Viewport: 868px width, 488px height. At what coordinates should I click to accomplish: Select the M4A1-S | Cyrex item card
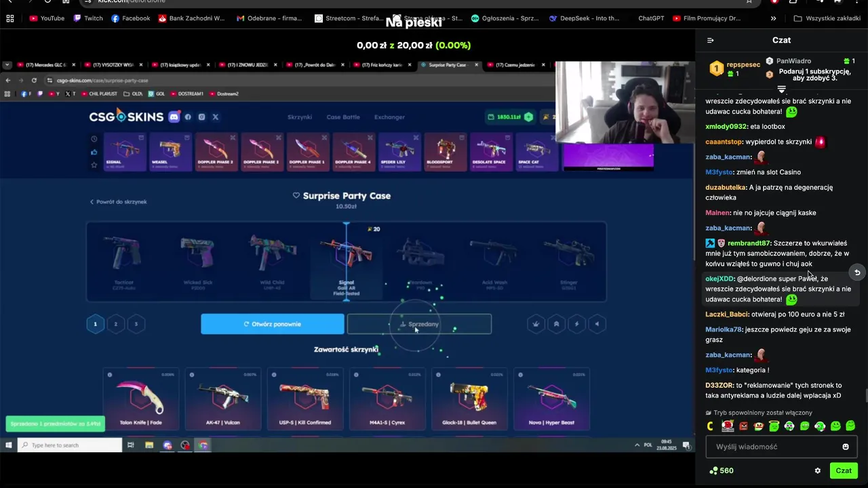click(x=387, y=399)
